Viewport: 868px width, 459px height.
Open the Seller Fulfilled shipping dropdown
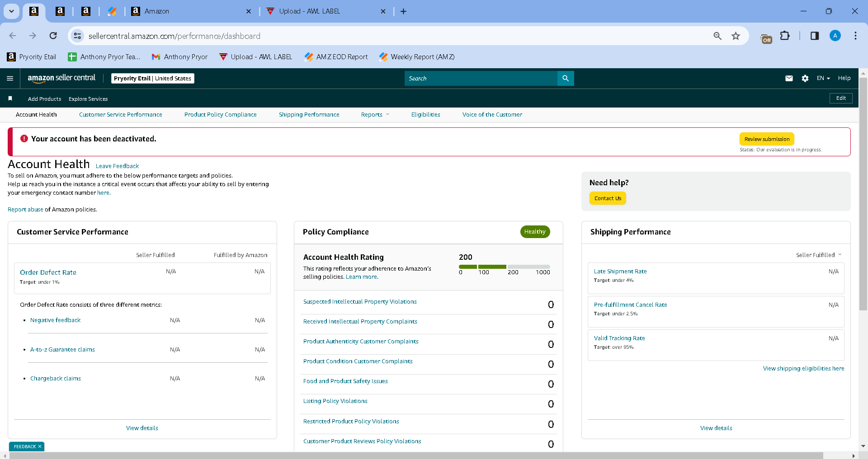[819, 255]
